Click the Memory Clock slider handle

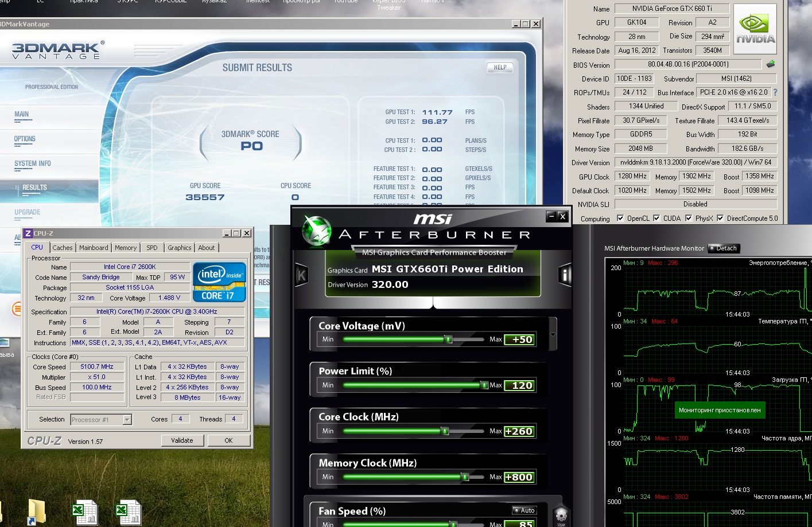(465, 477)
